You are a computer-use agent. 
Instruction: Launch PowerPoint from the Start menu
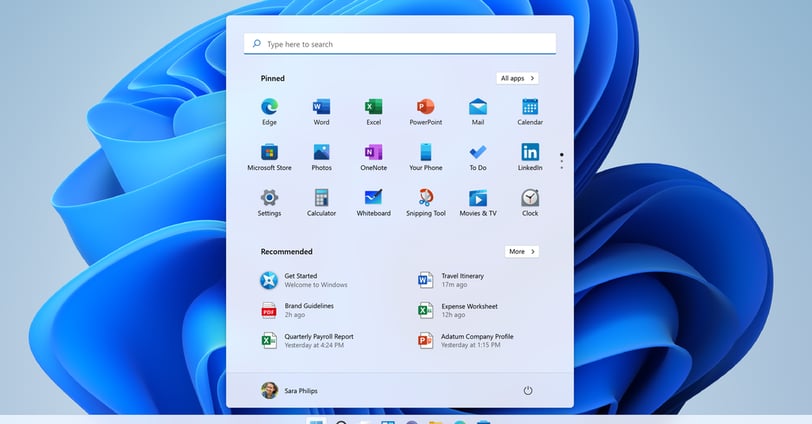[x=426, y=112]
